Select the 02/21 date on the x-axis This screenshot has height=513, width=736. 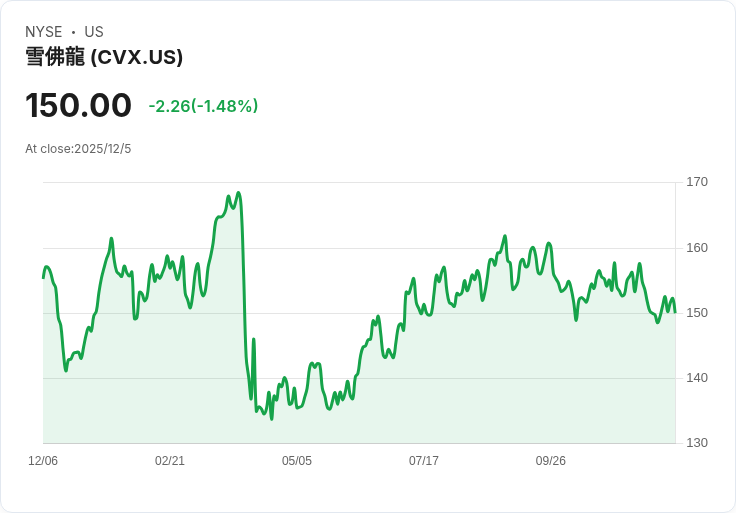click(170, 461)
